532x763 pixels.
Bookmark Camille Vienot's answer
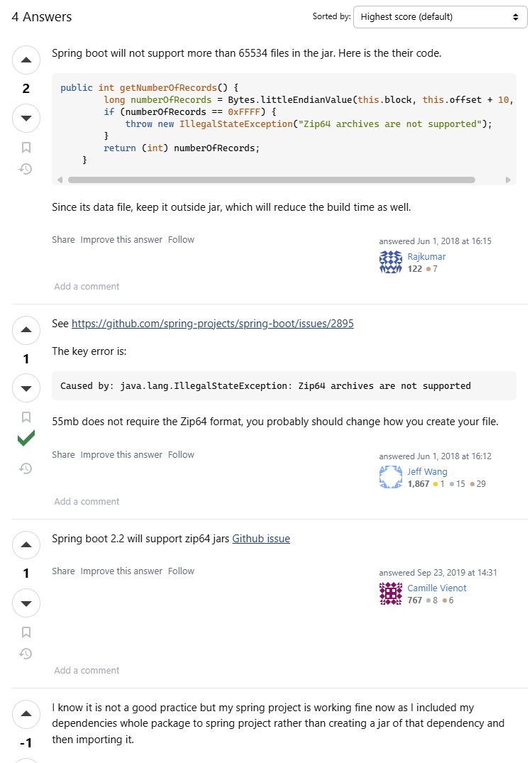[x=26, y=631]
